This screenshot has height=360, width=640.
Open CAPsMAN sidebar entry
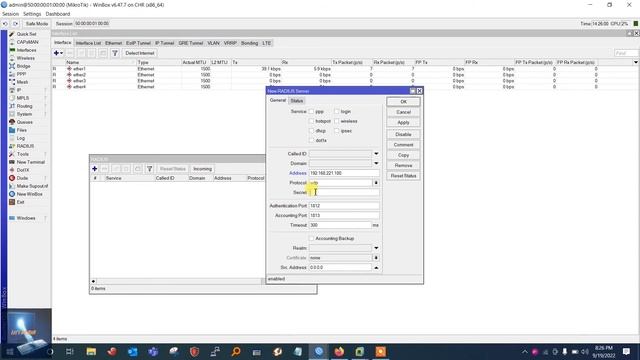coord(27,42)
